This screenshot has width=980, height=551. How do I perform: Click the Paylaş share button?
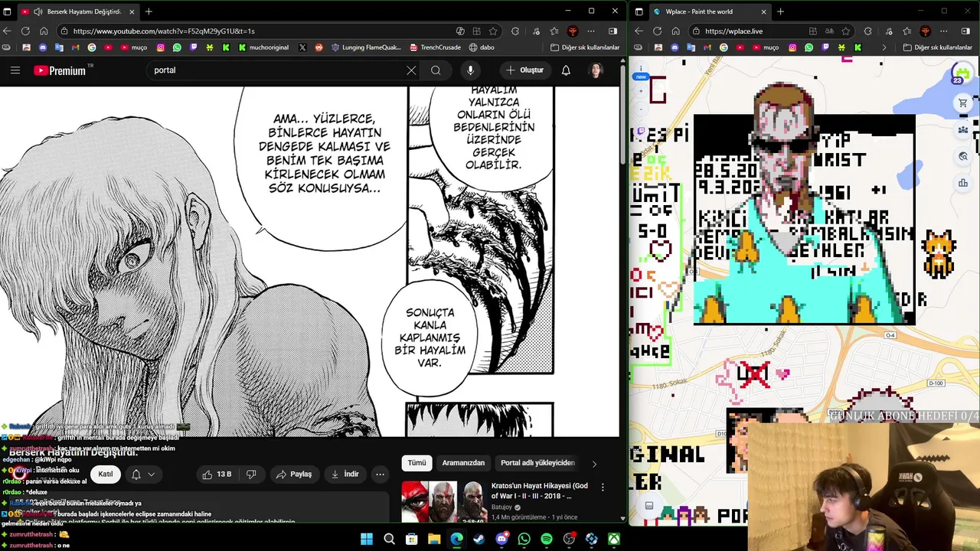(294, 474)
